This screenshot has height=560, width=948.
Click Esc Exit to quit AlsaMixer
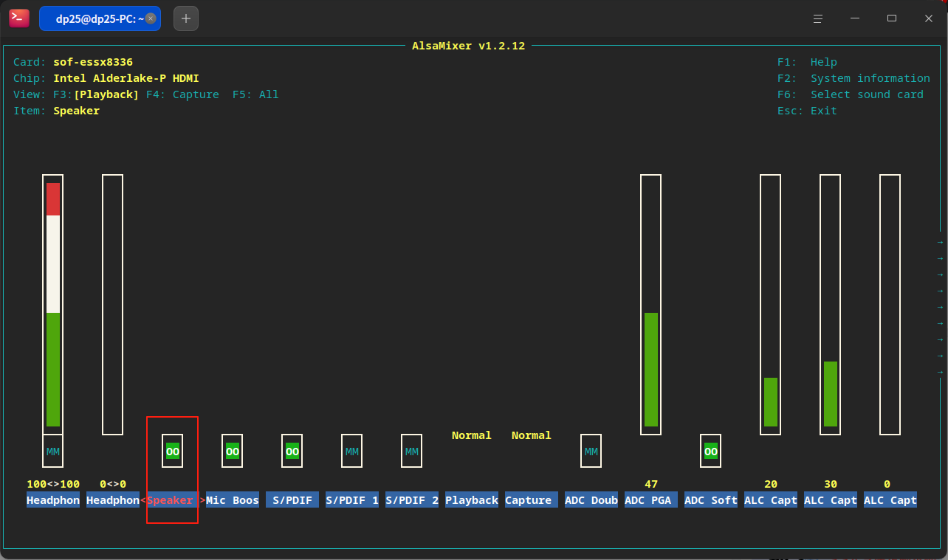807,111
